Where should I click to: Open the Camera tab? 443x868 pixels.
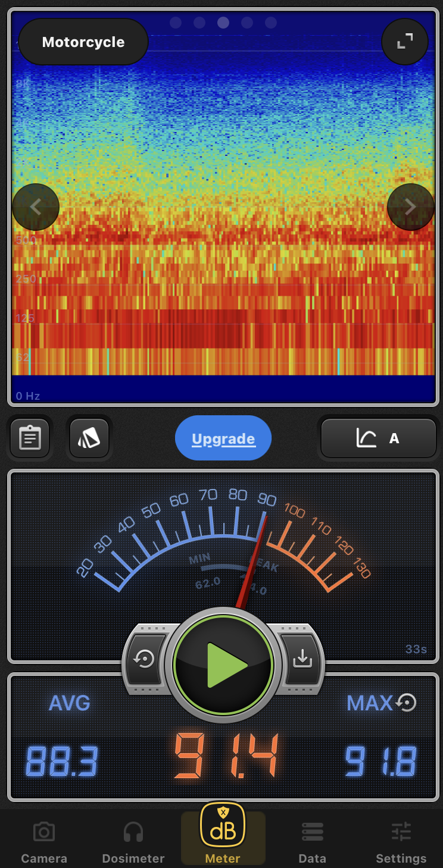click(44, 842)
